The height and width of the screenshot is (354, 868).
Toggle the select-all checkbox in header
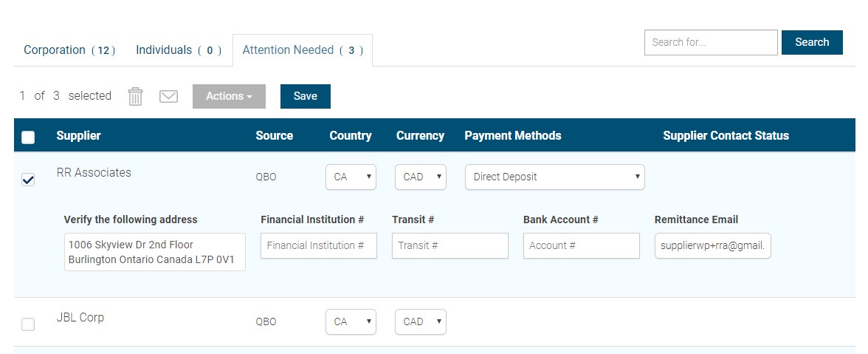coord(28,137)
